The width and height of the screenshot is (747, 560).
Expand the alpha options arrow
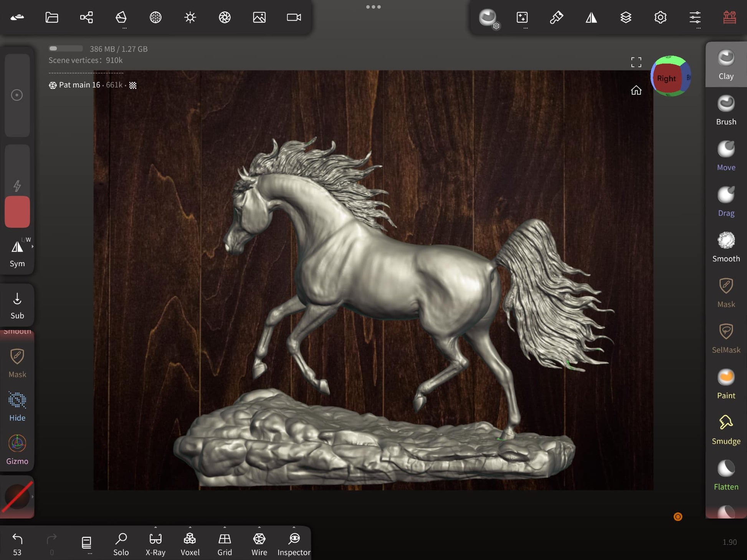(x=33, y=497)
